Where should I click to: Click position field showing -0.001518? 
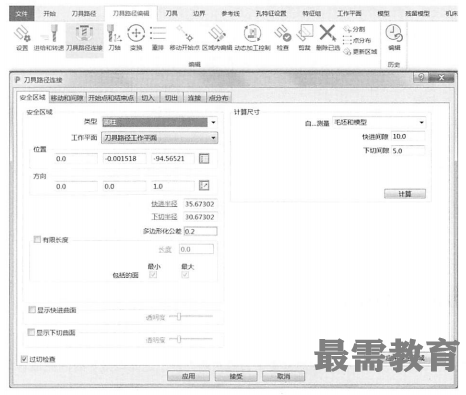[x=125, y=158]
